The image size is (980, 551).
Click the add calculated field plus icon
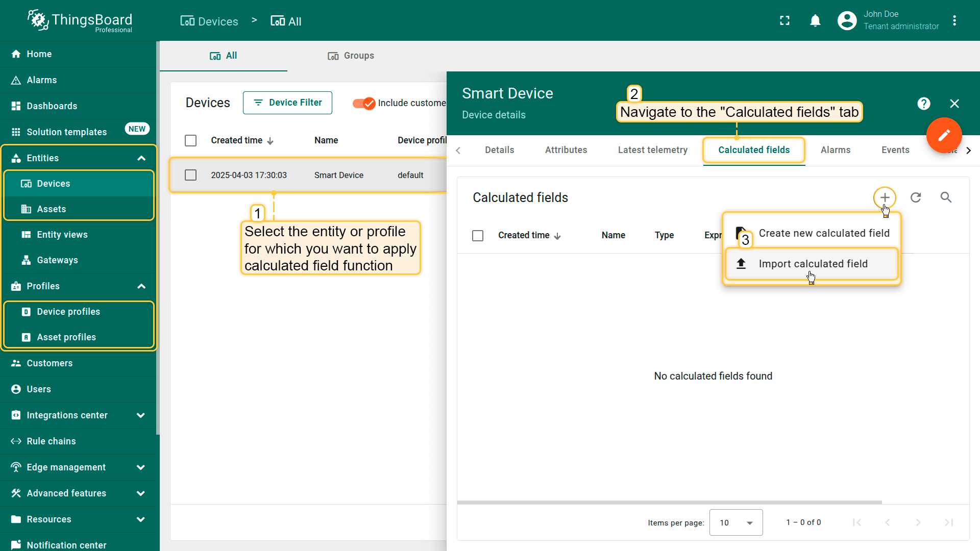click(885, 197)
